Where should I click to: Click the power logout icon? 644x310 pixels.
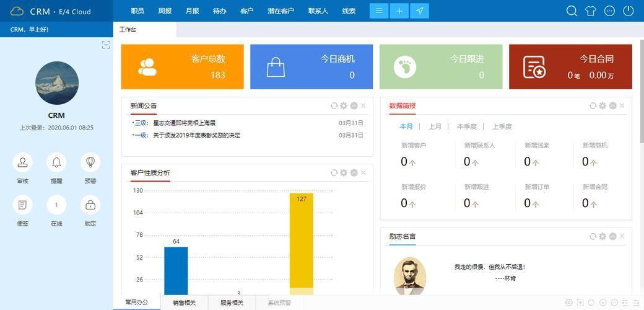click(x=629, y=11)
